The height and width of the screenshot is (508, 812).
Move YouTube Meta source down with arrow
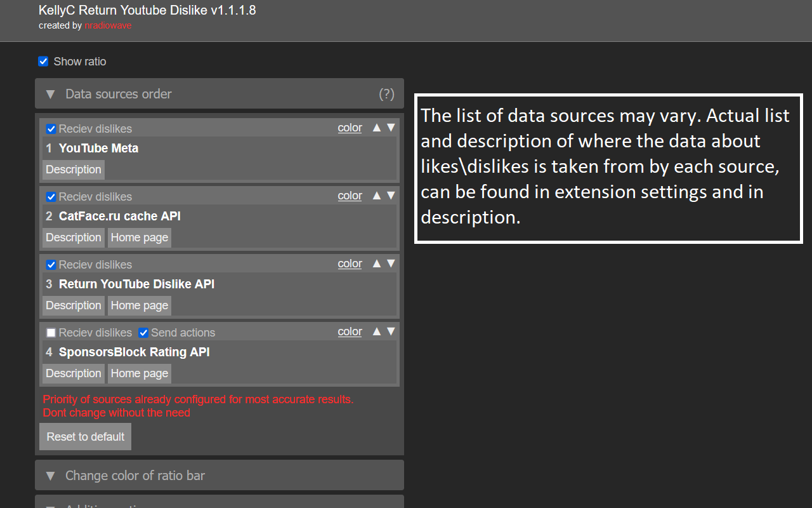click(391, 128)
